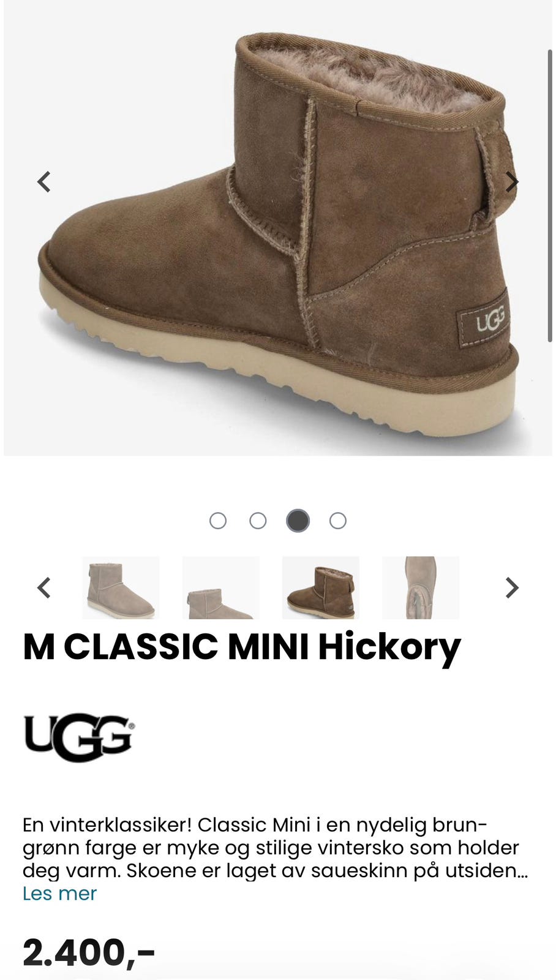Go to previous main product image
Image resolution: width=556 pixels, height=980 pixels.
click(44, 182)
